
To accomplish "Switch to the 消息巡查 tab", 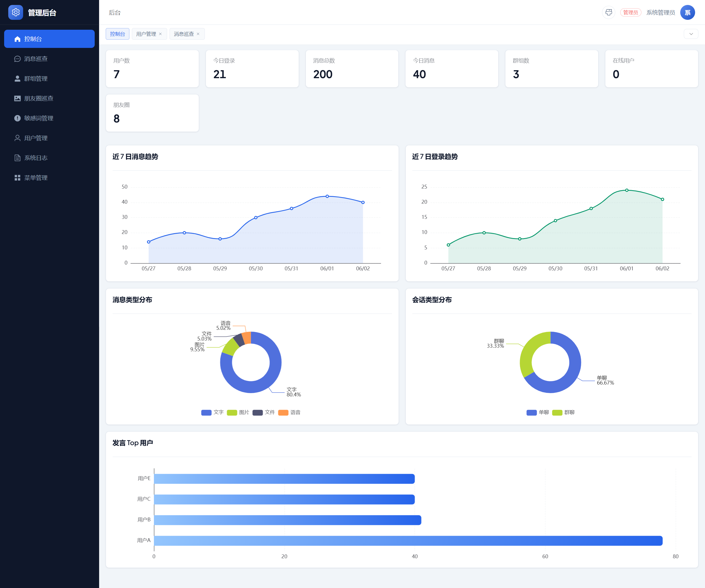I will tap(184, 34).
